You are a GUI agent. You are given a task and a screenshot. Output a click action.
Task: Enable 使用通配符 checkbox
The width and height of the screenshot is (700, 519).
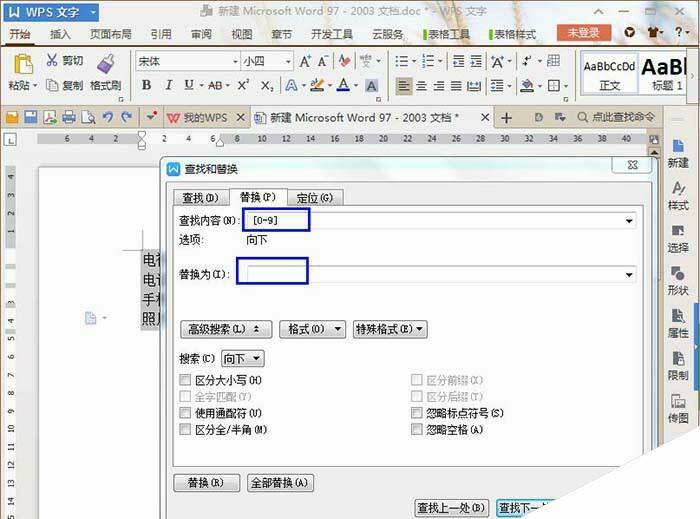[185, 413]
